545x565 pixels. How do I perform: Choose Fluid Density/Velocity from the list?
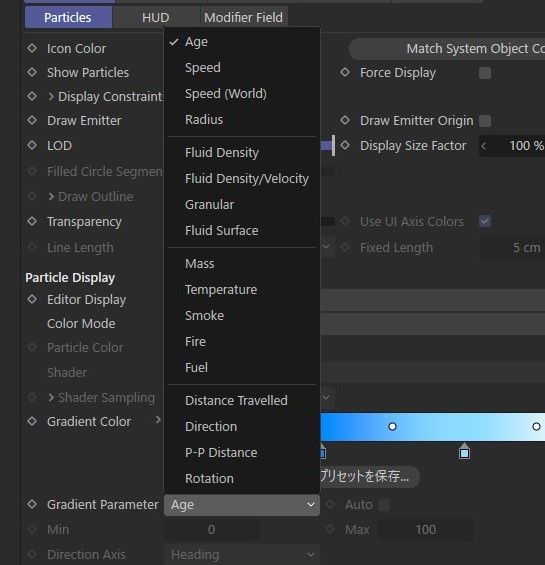point(247,178)
